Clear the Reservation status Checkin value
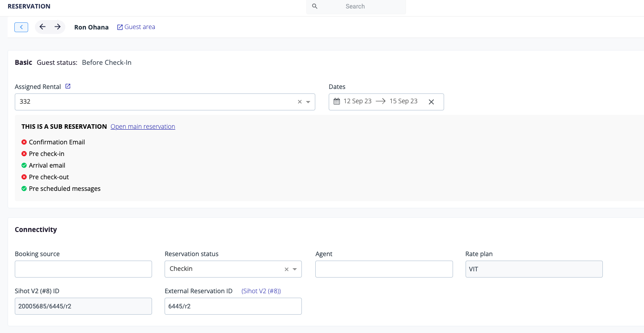The image size is (644, 333). point(287,270)
